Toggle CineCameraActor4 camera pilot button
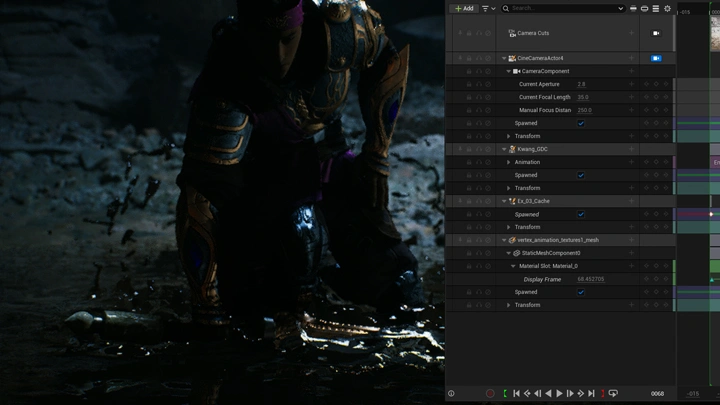The height and width of the screenshot is (405, 720). click(x=656, y=58)
